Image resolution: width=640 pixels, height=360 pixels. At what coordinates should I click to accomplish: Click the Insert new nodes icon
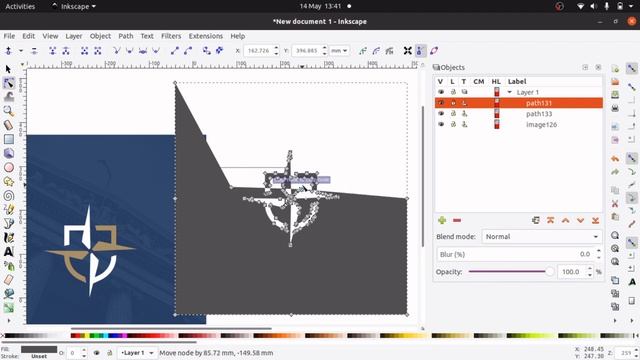point(8,51)
